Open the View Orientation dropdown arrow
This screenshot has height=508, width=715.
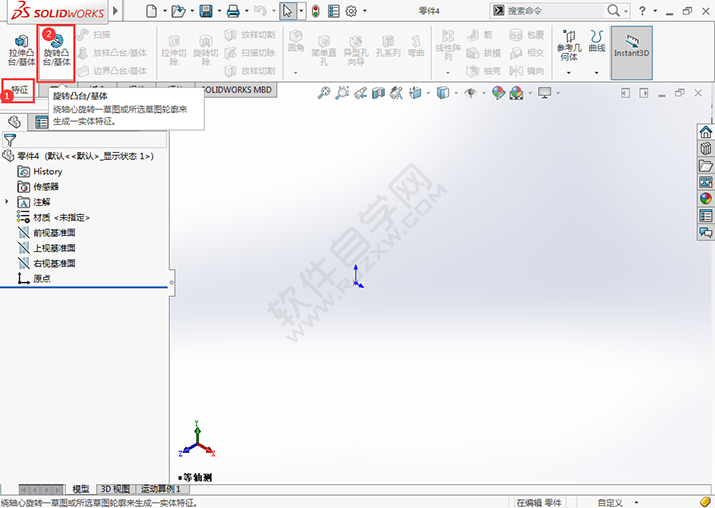(428, 93)
